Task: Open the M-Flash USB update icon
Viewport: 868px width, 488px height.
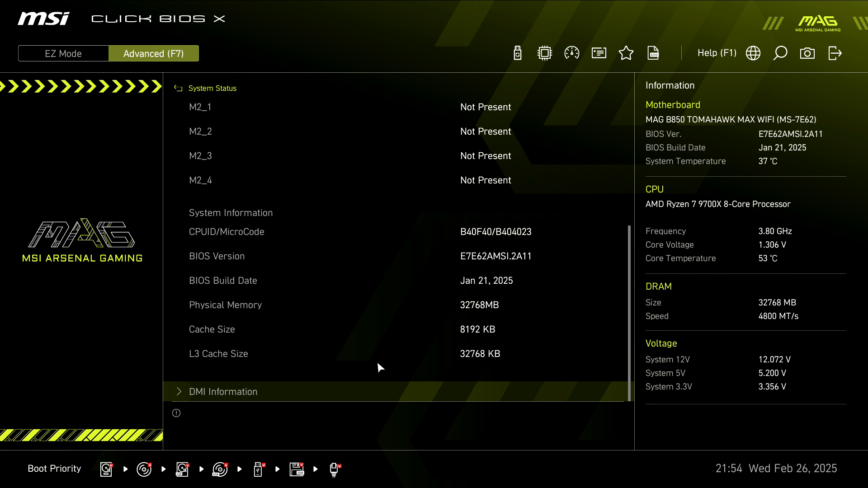Action: pyautogui.click(x=518, y=53)
